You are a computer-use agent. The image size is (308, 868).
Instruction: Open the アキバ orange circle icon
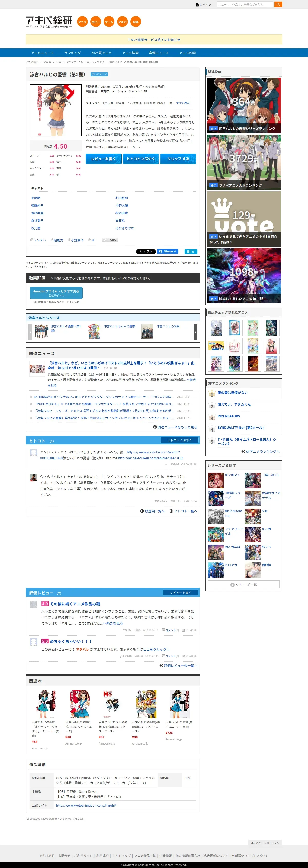point(122,22)
